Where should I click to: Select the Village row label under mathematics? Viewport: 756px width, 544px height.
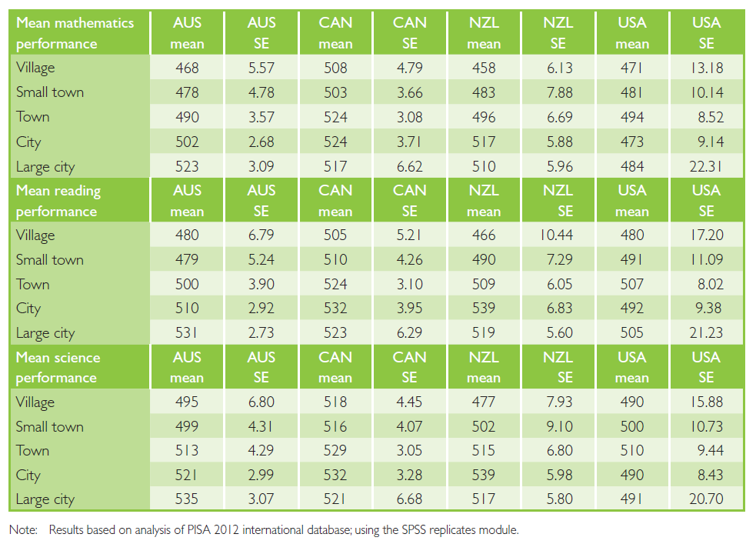(x=35, y=68)
